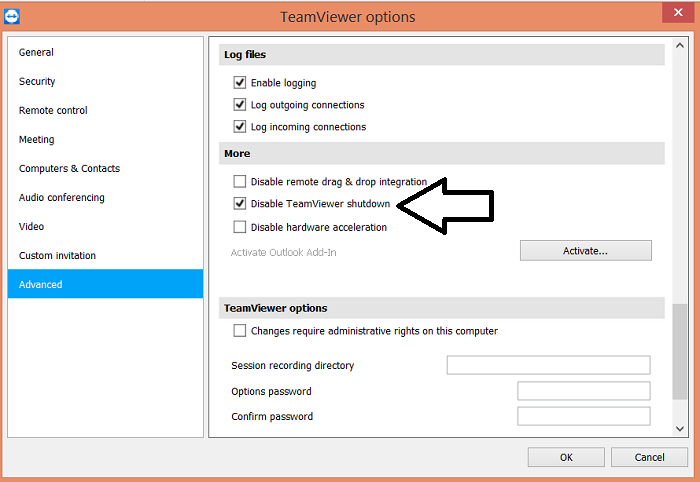Click the scrollbar down arrow
700x482 pixels.
679,428
